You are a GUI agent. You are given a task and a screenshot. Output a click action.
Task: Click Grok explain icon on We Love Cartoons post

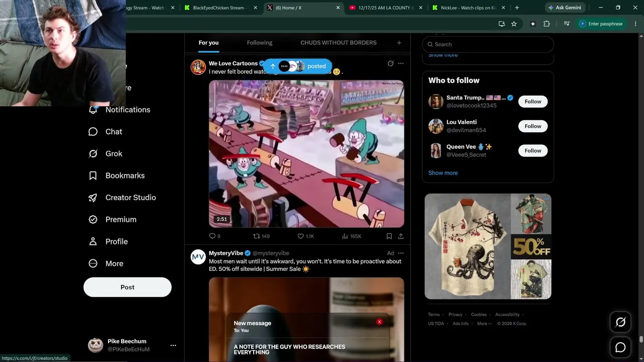(x=390, y=63)
